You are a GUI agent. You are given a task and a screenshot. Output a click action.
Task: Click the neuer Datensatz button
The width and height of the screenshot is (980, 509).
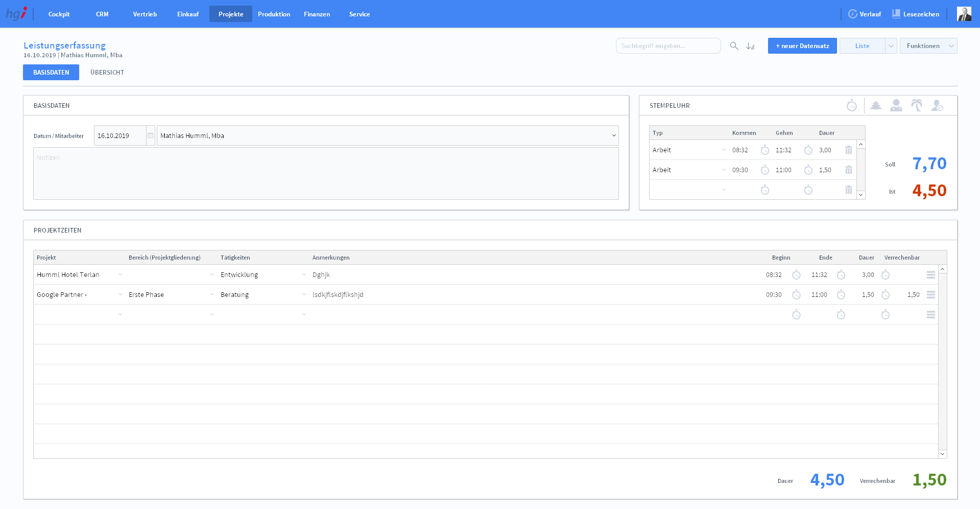(x=802, y=46)
